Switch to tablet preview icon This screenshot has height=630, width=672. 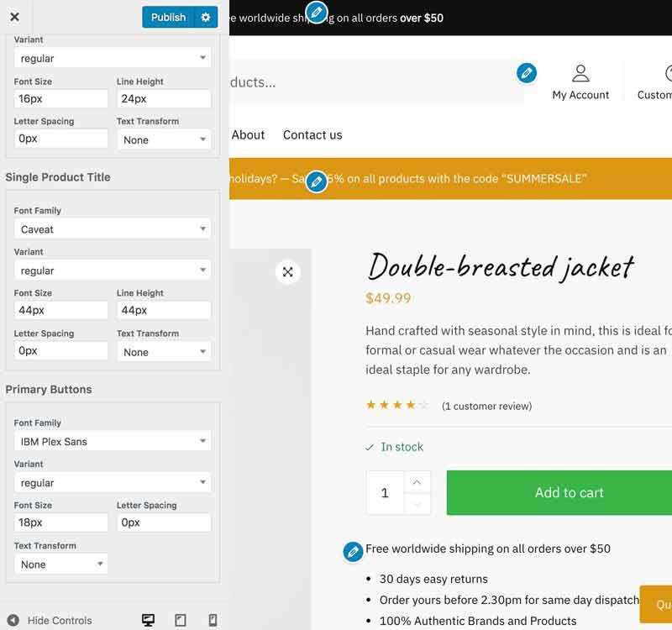coord(181,620)
